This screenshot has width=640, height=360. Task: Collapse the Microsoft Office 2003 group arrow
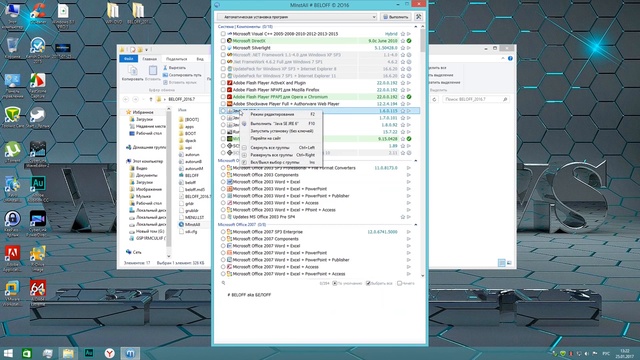pyautogui.click(x=416, y=160)
